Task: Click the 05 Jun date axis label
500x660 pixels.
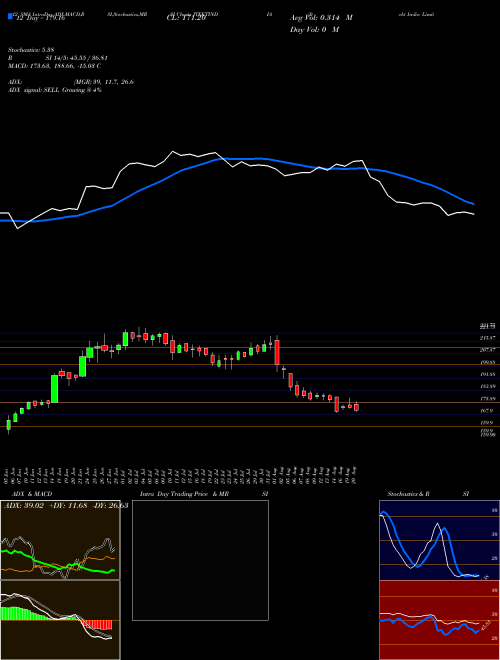Action: coord(7,475)
